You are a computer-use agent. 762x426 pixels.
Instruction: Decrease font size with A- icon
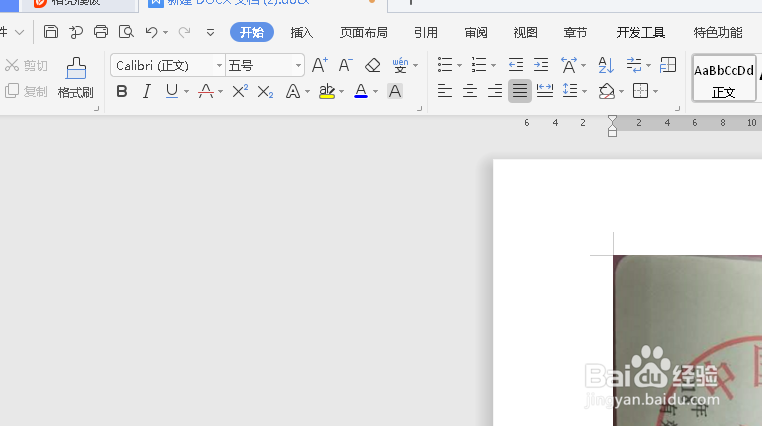(345, 65)
